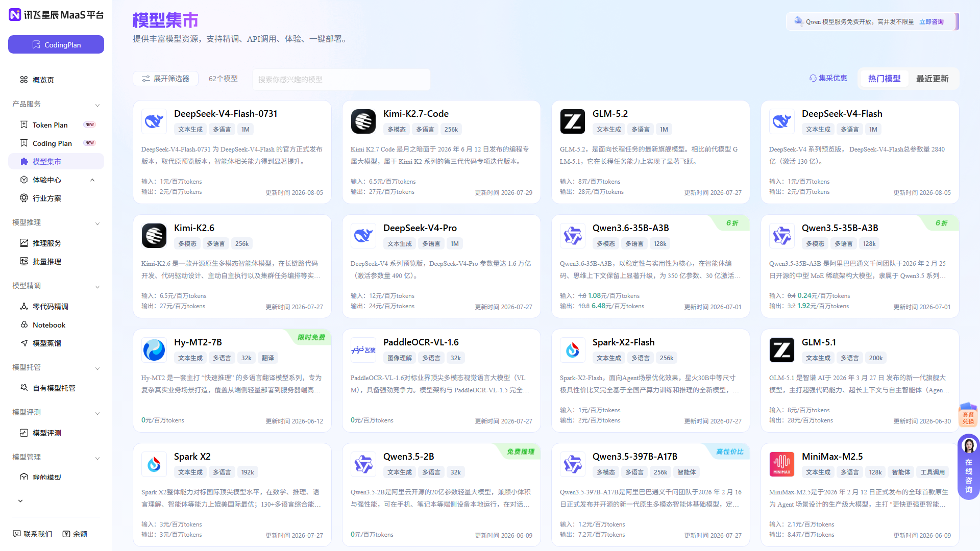Click Hy-MT2-7B logo icon
980x551 pixels.
point(154,350)
